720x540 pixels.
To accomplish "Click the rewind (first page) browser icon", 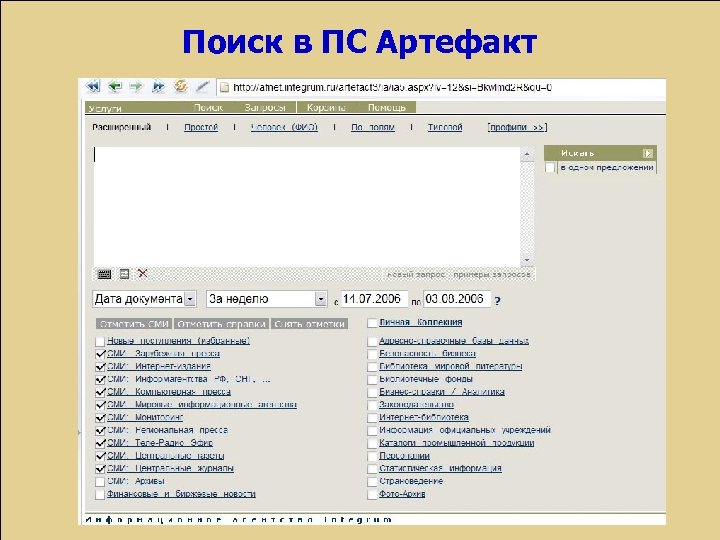I will [93, 86].
